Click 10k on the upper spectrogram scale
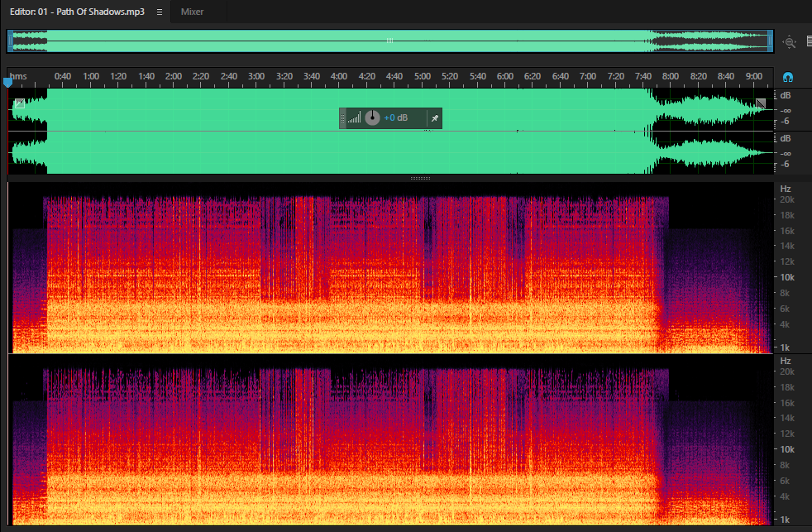This screenshot has height=532, width=812. (786, 277)
